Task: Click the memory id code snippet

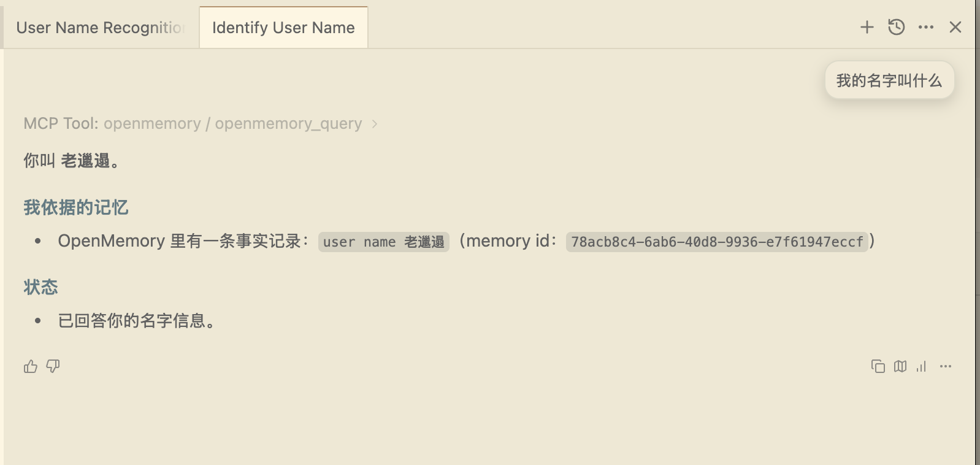Action: click(x=716, y=242)
